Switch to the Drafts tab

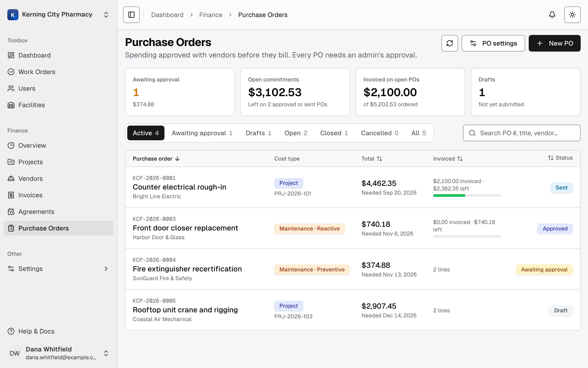click(258, 133)
